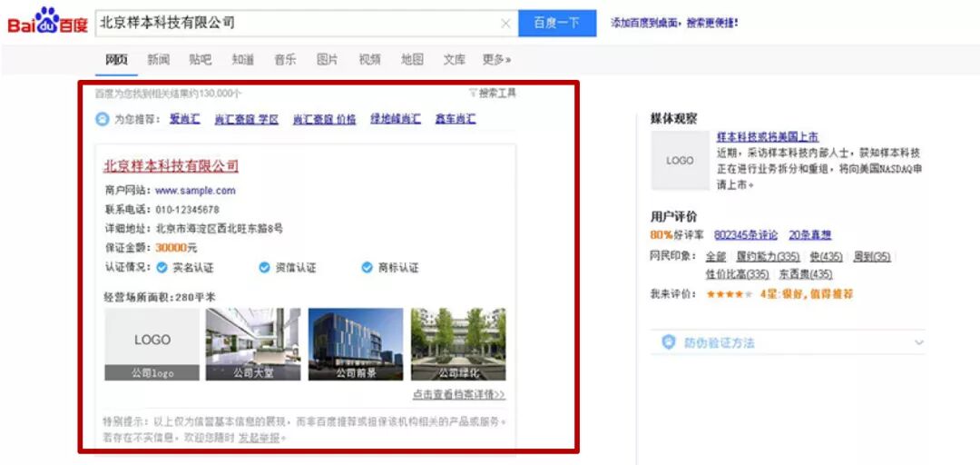The image size is (980, 465).
Task: Select the 网页 tab
Action: [117, 59]
